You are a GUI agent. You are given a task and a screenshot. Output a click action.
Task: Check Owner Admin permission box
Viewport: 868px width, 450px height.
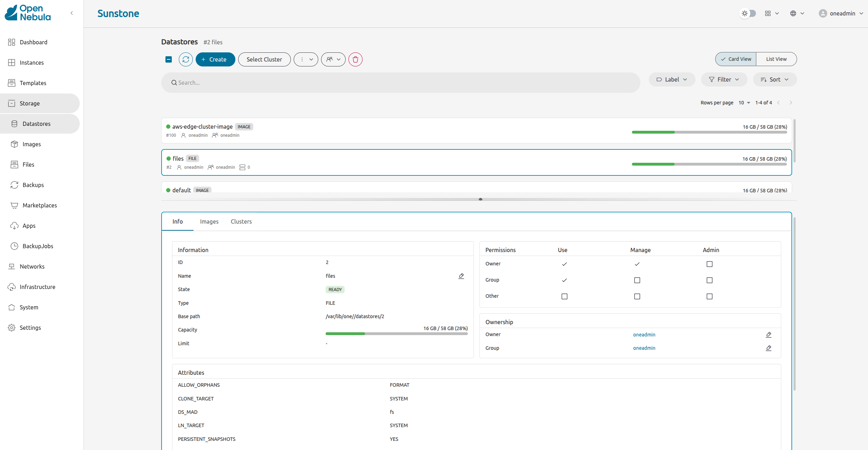click(709, 264)
